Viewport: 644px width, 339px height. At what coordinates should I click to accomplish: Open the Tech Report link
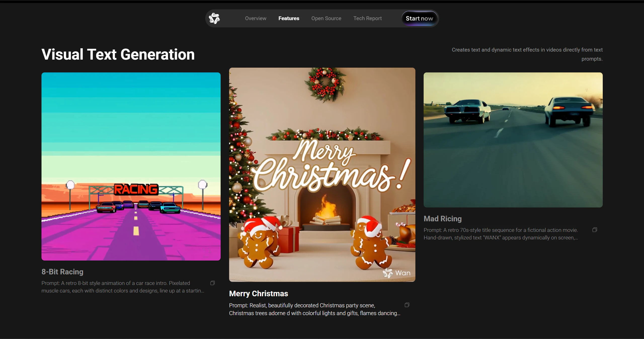pyautogui.click(x=367, y=18)
